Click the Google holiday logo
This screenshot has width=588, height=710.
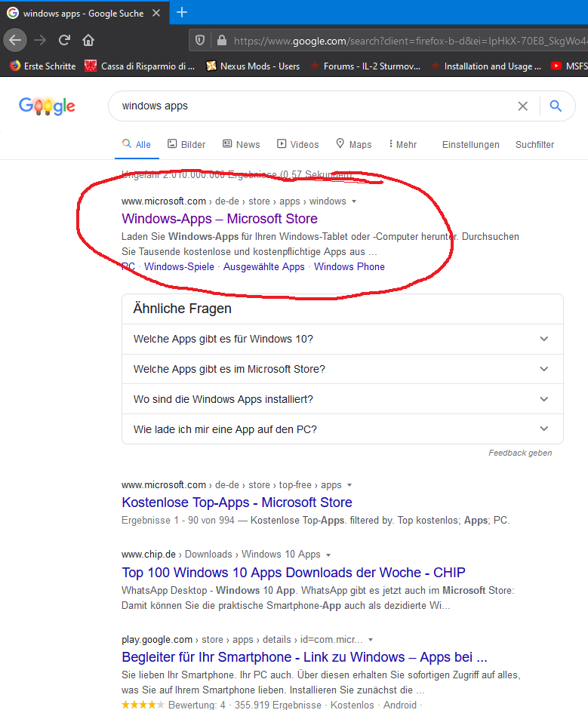pyautogui.click(x=47, y=106)
